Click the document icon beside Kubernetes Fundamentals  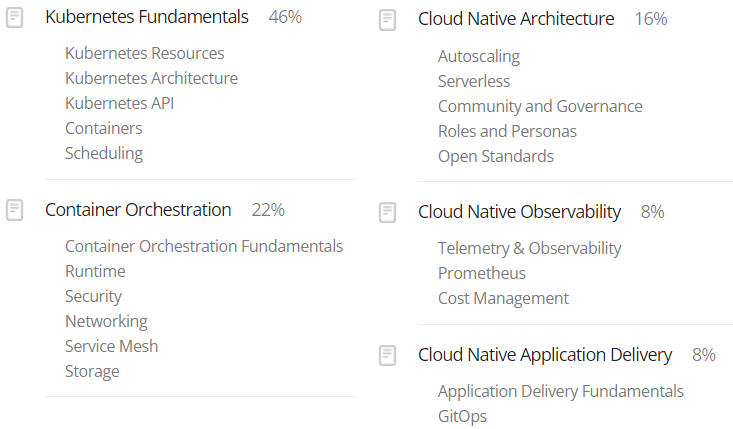14,18
